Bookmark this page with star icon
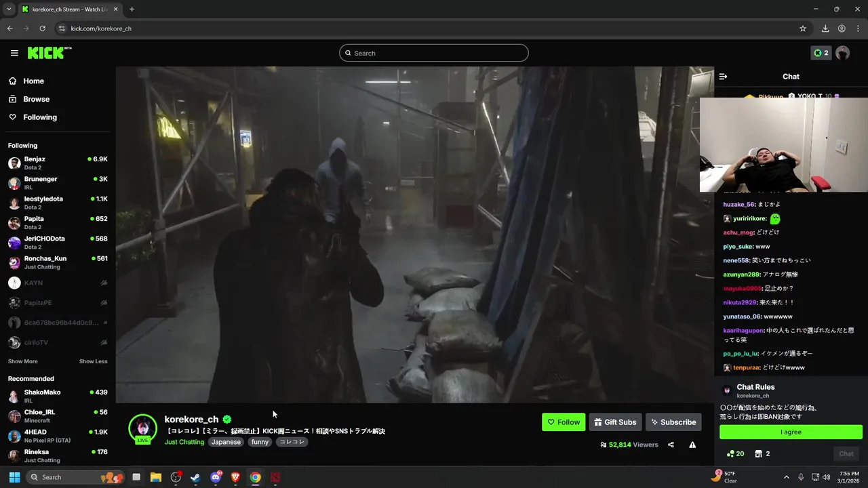868x488 pixels. click(x=803, y=28)
